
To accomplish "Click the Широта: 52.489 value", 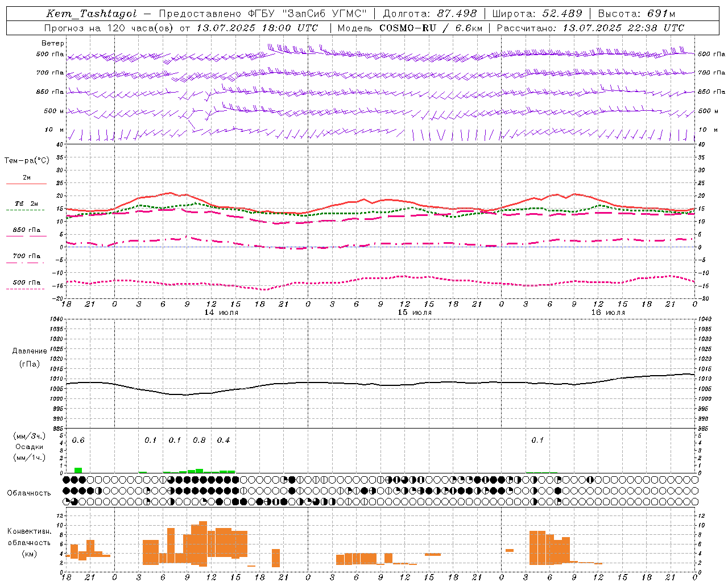I will click(537, 14).
